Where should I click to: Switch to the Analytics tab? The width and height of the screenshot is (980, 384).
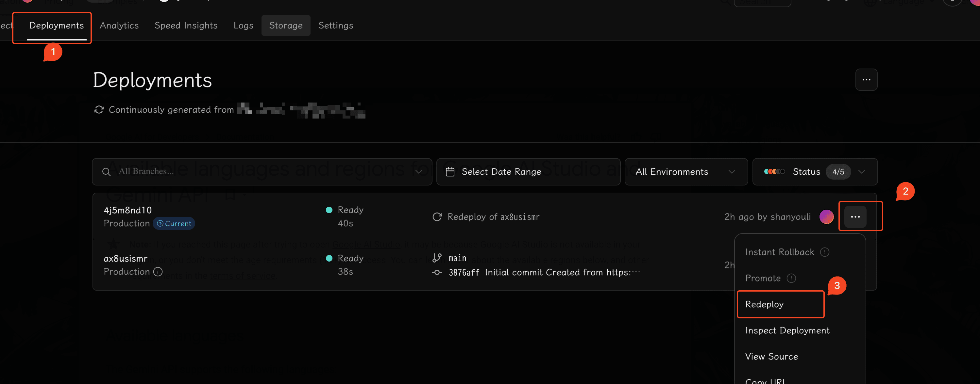(119, 25)
